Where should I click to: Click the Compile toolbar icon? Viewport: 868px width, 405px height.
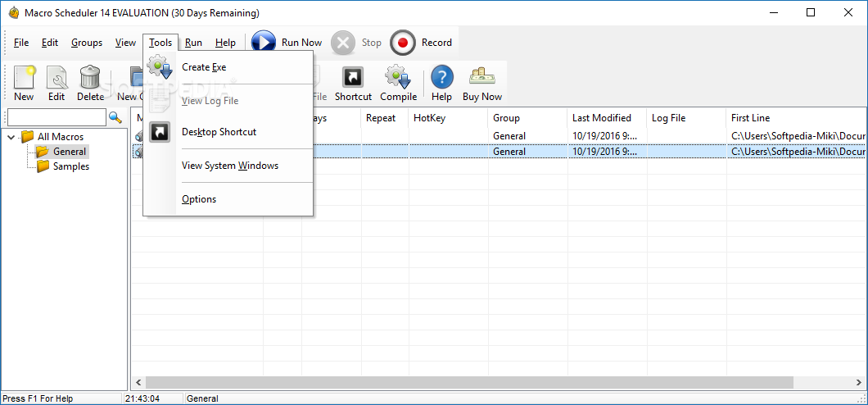tap(398, 78)
